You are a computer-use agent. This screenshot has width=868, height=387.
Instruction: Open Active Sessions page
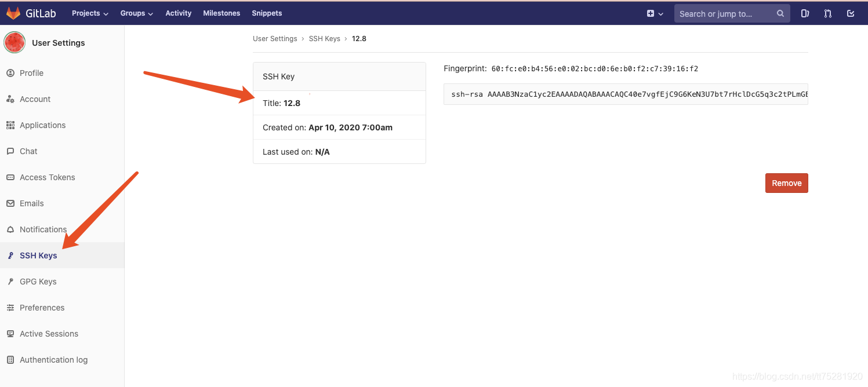pyautogui.click(x=49, y=334)
